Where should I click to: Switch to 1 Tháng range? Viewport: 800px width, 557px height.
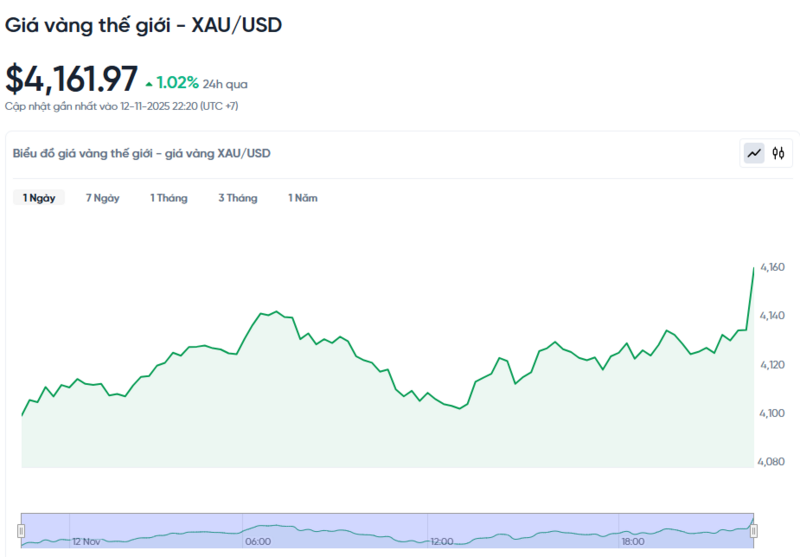169,198
